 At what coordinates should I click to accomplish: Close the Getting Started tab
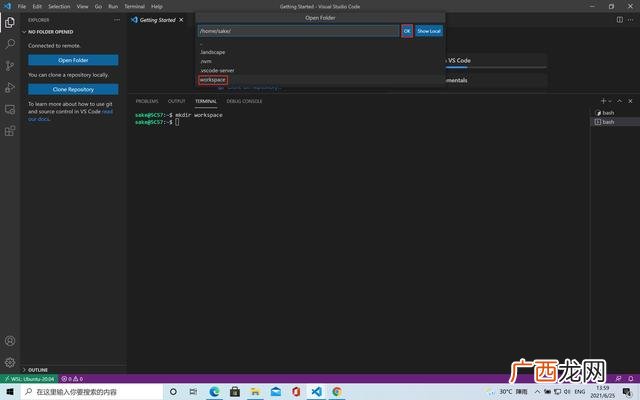[181, 20]
